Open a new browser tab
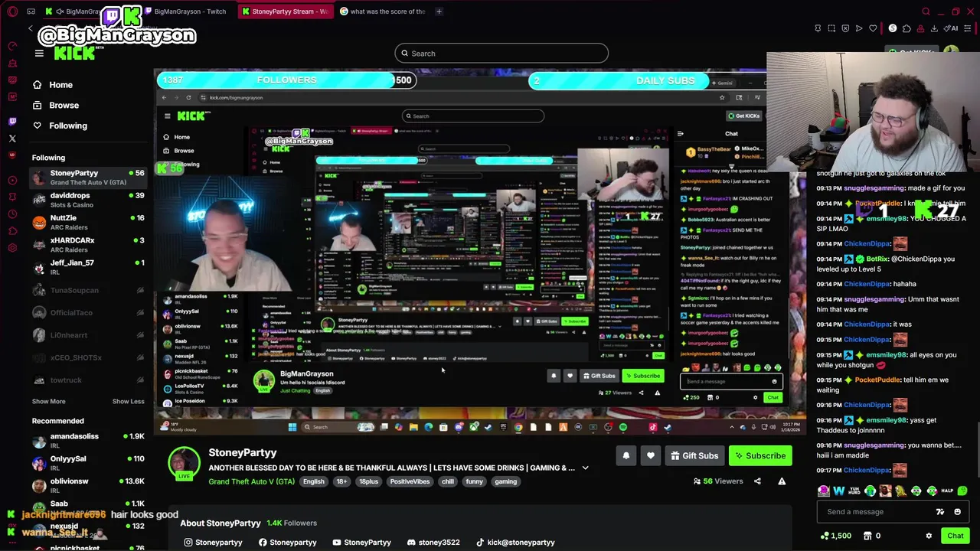The image size is (980, 551). pyautogui.click(x=439, y=11)
